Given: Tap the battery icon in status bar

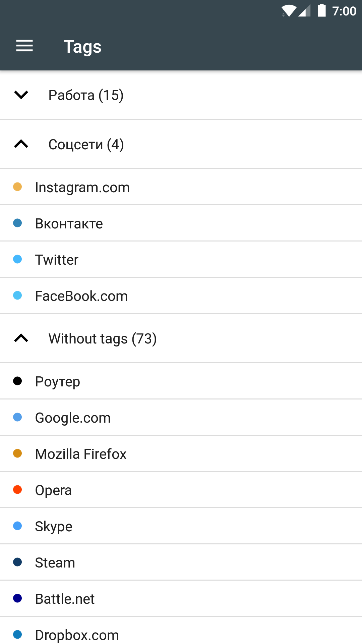Looking at the screenshot, I should click(x=321, y=10).
